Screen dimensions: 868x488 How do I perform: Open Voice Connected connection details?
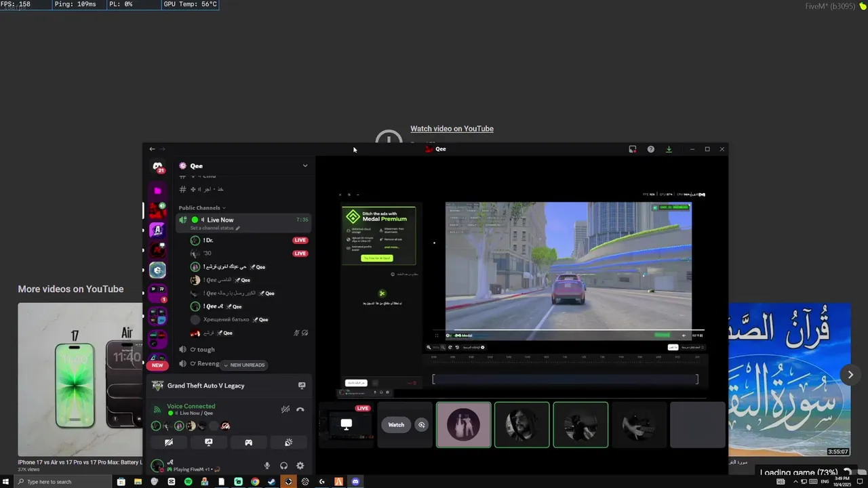point(191,406)
